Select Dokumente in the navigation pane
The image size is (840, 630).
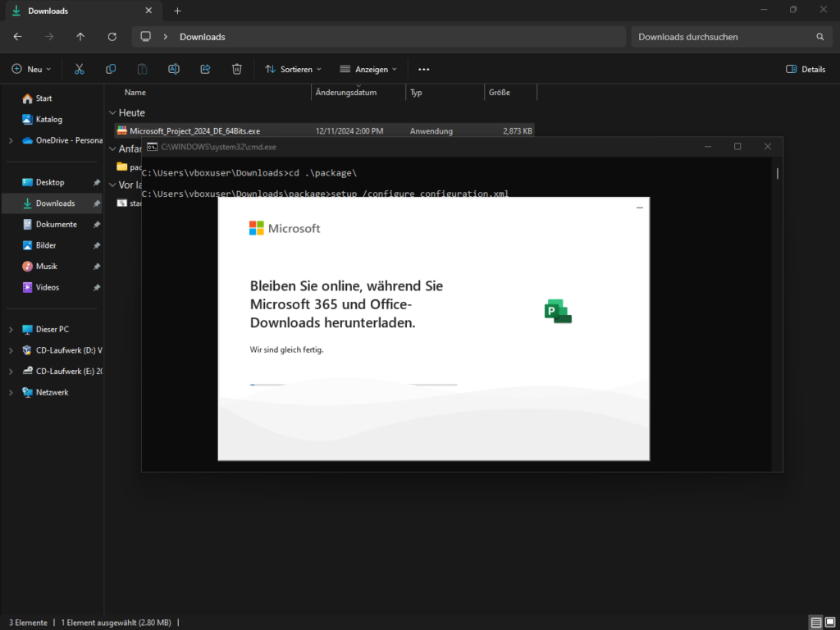(56, 224)
